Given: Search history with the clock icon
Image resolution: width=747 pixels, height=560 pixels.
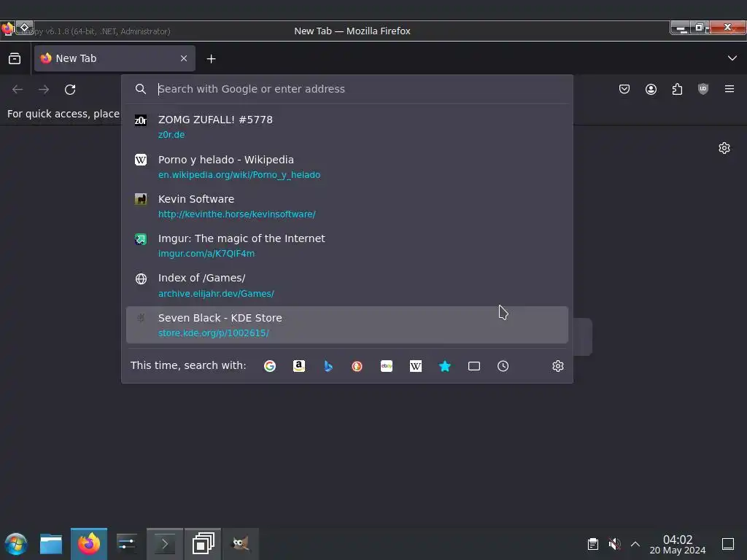Looking at the screenshot, I should coord(503,366).
